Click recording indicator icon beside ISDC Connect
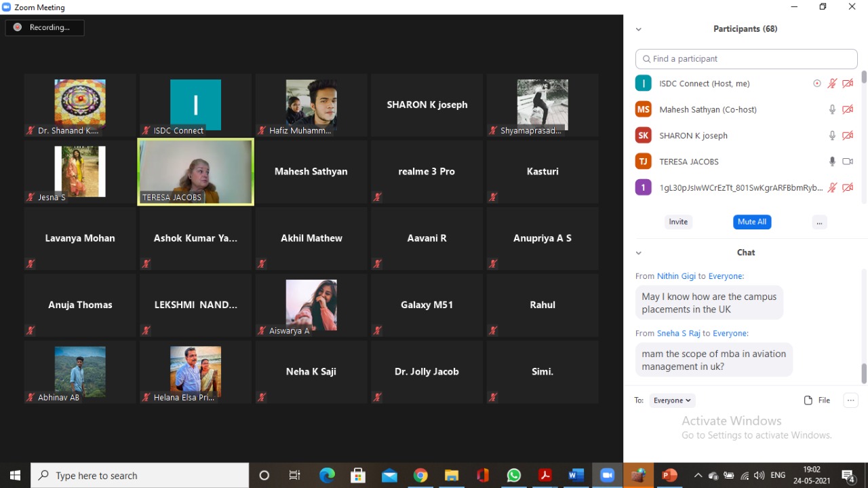Screen dimensions: 868x488 [816, 83]
